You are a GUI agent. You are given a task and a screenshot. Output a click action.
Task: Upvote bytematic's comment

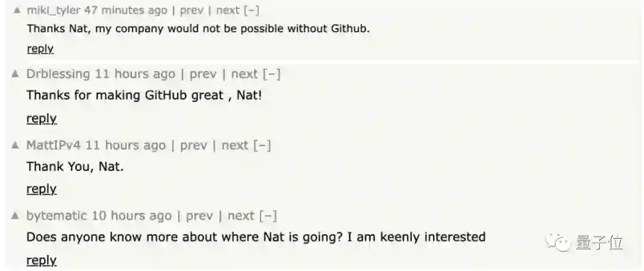16,216
